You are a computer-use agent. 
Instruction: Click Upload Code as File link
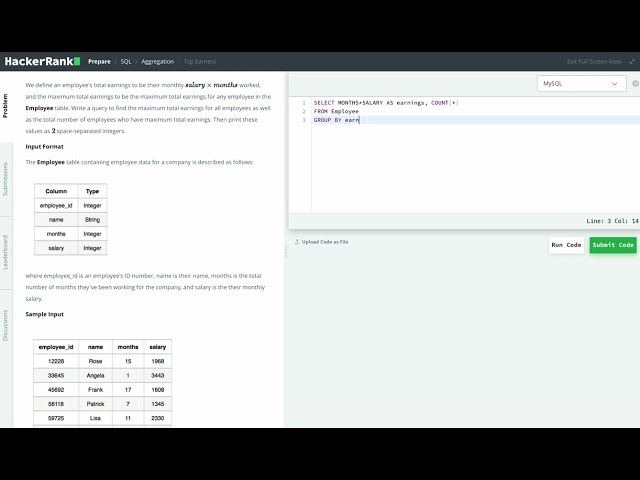pyautogui.click(x=325, y=242)
